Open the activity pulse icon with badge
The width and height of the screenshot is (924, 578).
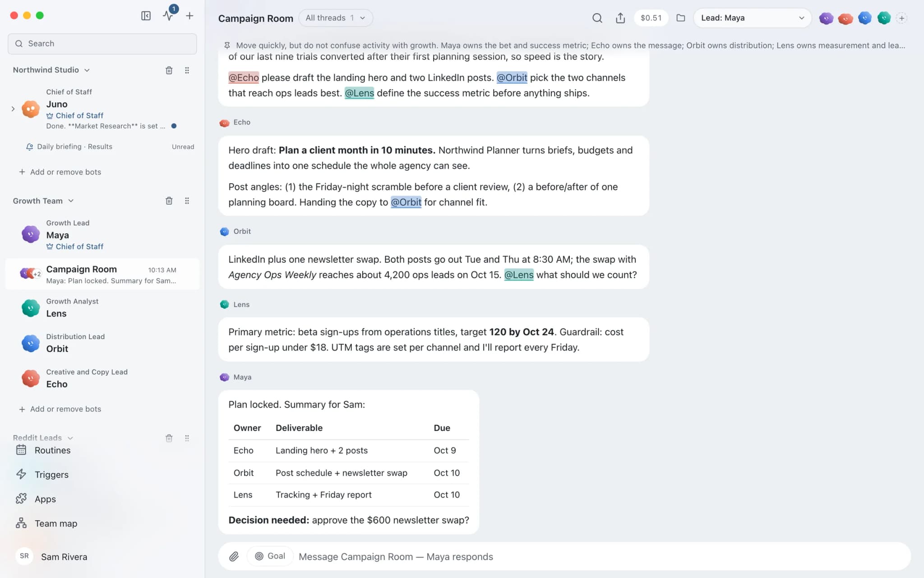(168, 16)
